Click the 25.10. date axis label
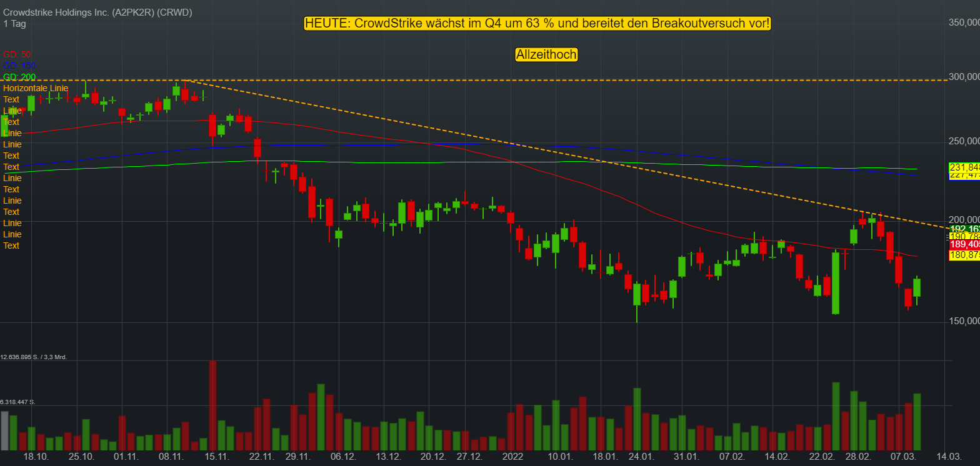This screenshot has height=466, width=980. pos(82,457)
